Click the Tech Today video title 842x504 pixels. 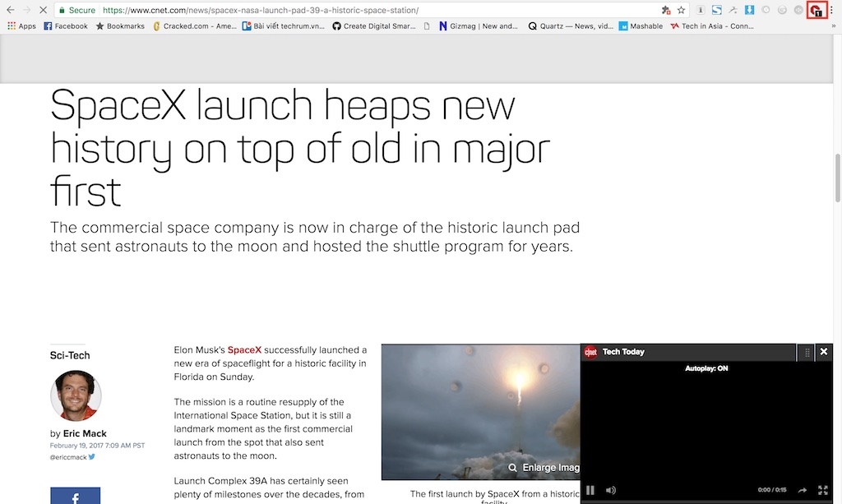[x=623, y=352]
